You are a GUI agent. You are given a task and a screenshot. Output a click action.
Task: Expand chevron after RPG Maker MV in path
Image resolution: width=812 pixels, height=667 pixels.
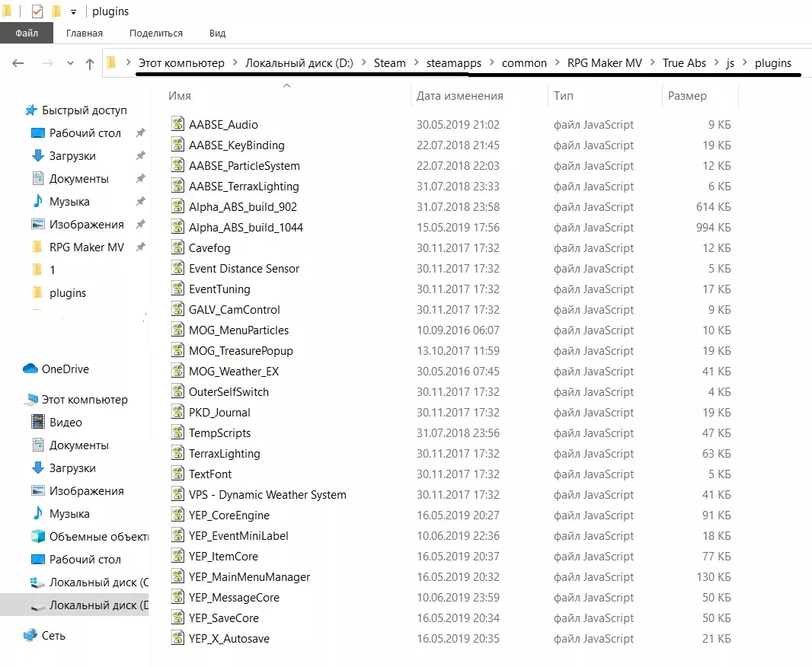point(653,62)
